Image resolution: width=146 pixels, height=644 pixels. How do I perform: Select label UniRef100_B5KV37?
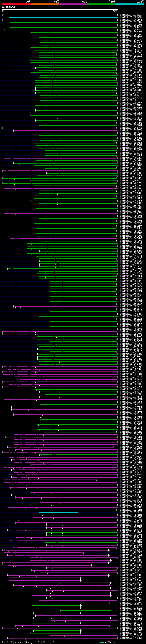click(x=131, y=635)
